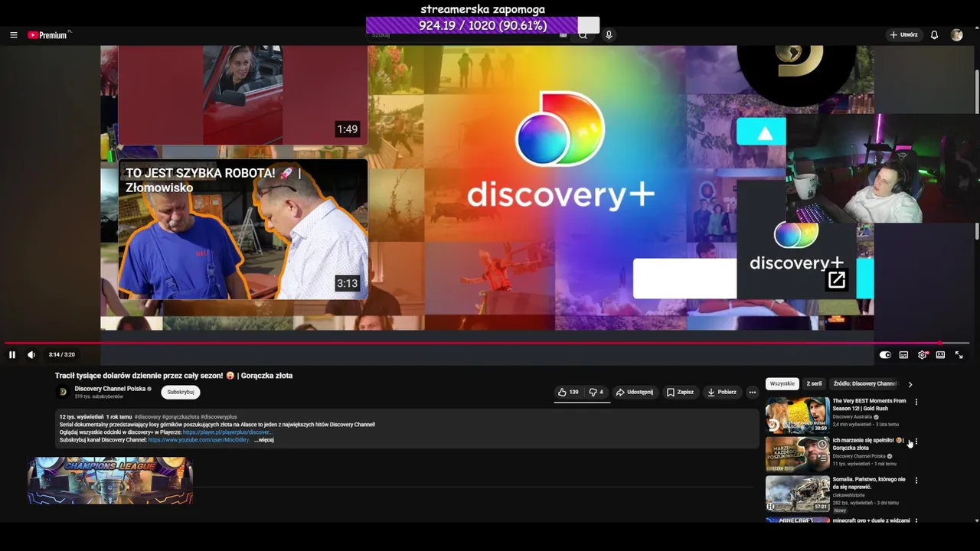Switch to theater mode
Viewport: 980px width, 551px height.
click(940, 355)
